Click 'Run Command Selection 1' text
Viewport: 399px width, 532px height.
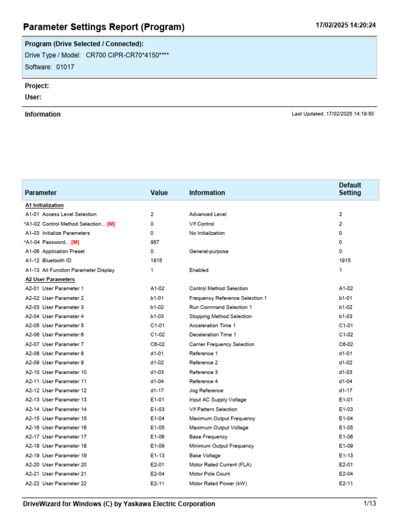point(220,307)
